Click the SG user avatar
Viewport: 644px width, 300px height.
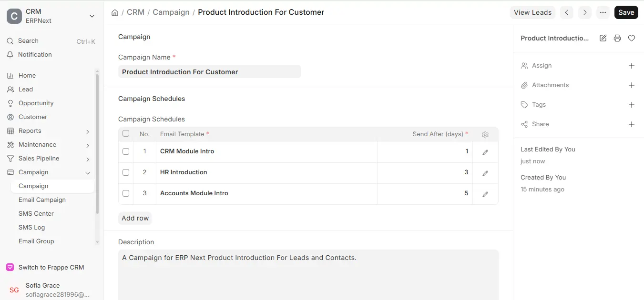(14, 290)
